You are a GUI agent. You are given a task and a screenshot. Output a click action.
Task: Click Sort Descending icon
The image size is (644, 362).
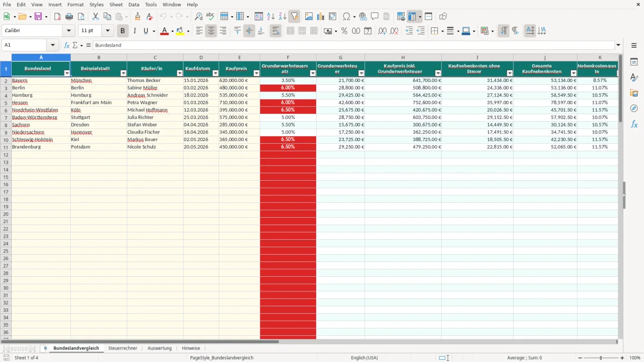coord(282,17)
